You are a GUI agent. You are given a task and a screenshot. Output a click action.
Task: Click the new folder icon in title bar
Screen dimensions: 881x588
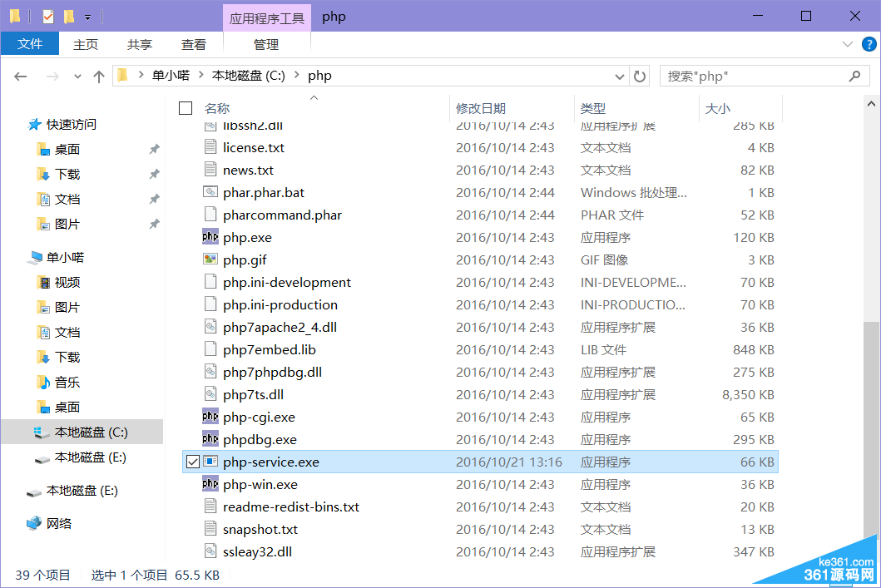(68, 17)
